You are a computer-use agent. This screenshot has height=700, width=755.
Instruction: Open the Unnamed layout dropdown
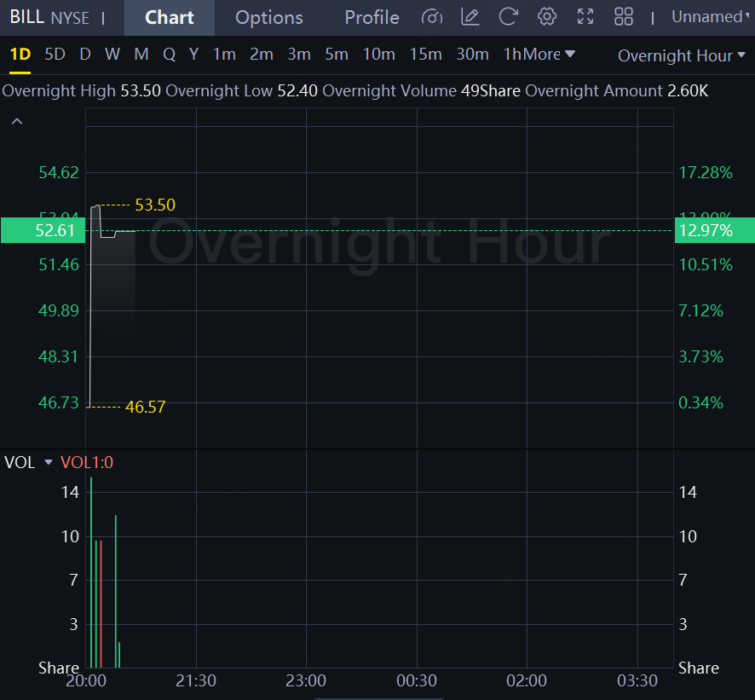(711, 17)
